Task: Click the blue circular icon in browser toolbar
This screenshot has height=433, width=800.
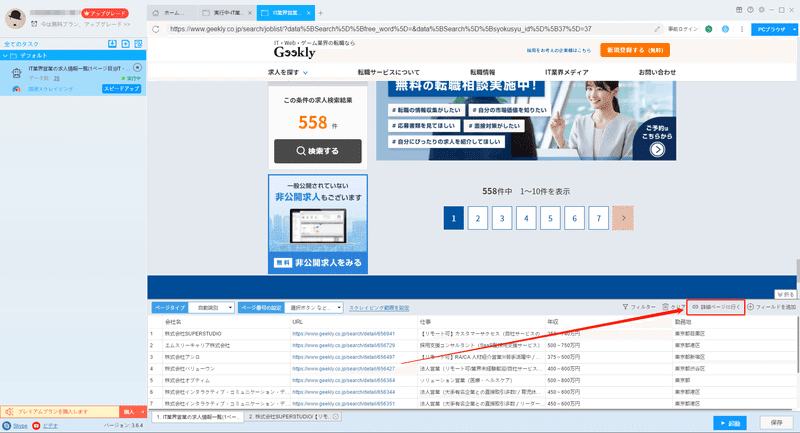Action: (725, 29)
